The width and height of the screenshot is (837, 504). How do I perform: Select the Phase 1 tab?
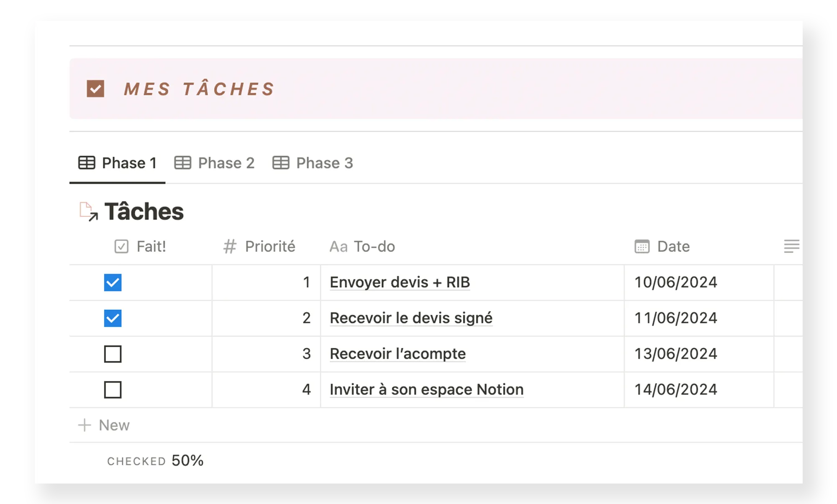click(118, 163)
